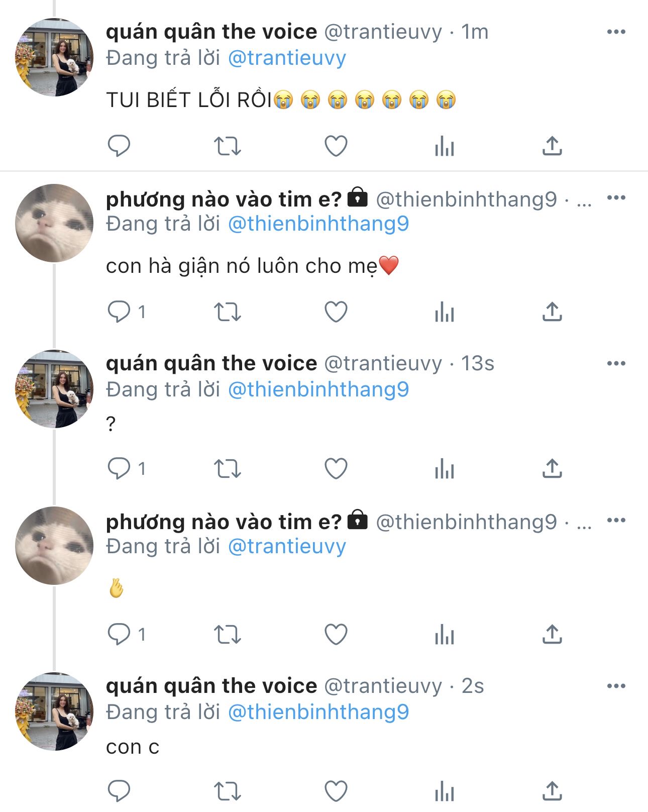The image size is (648, 812).
Task: Open cat avatar of "phương nào vào tim e?"
Action: (54, 223)
